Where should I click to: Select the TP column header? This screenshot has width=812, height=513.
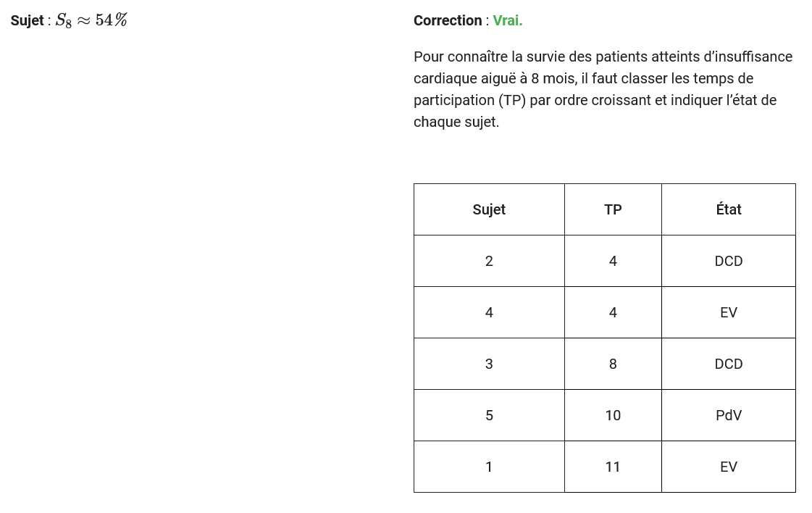pyautogui.click(x=613, y=209)
